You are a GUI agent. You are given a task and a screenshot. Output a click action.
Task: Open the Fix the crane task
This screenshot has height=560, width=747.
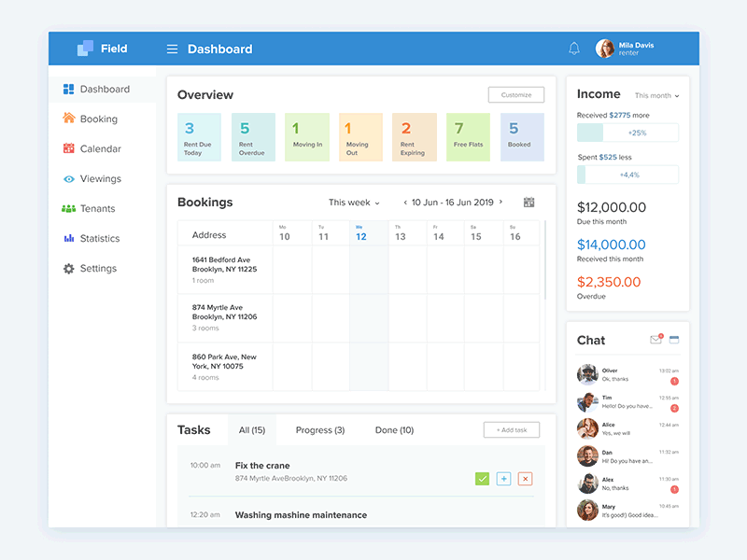[x=361, y=471]
